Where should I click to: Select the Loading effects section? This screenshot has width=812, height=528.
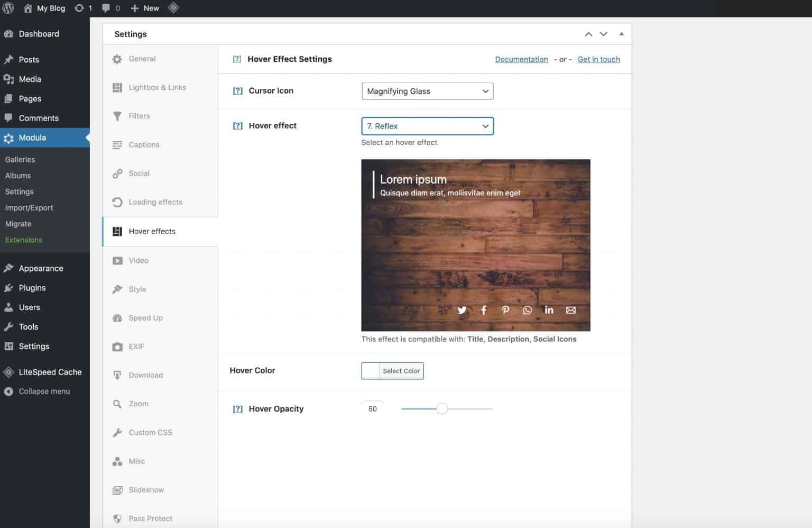point(155,202)
